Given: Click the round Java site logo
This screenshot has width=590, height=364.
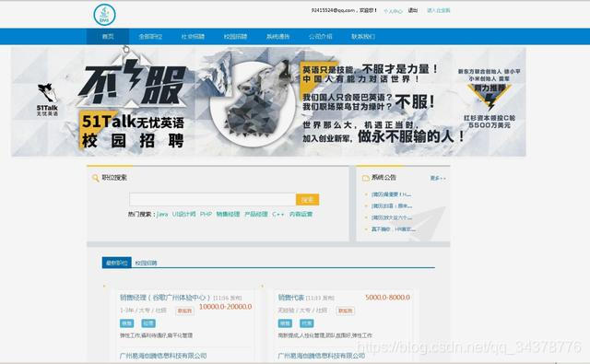Looking at the screenshot, I should pyautogui.click(x=104, y=15).
